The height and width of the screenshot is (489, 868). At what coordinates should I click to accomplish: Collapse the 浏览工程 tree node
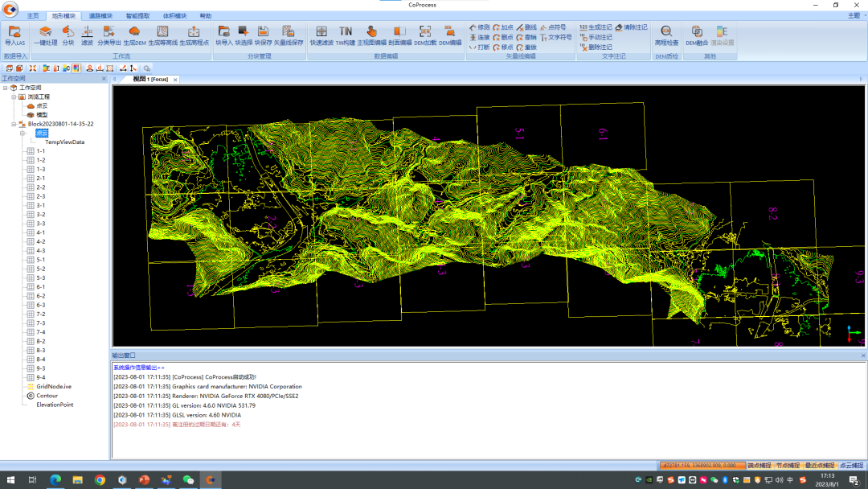[x=14, y=97]
